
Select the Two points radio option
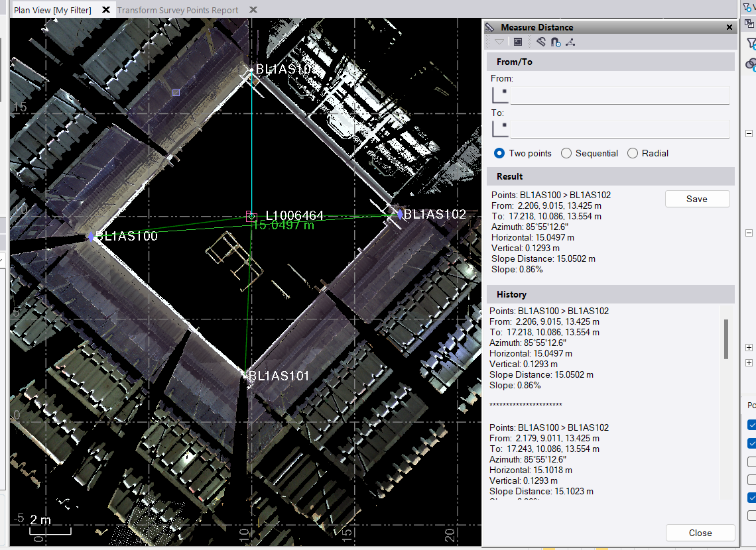[x=499, y=153]
